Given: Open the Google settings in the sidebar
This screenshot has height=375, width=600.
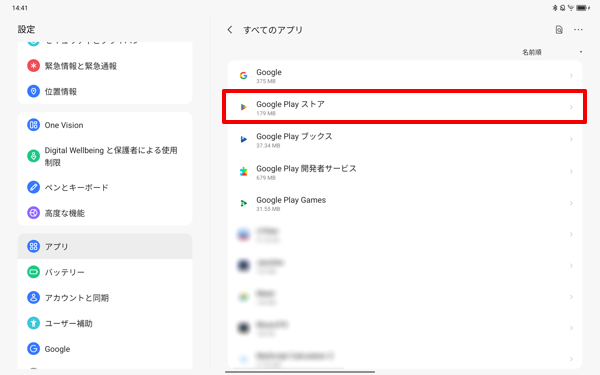Looking at the screenshot, I should [105, 349].
